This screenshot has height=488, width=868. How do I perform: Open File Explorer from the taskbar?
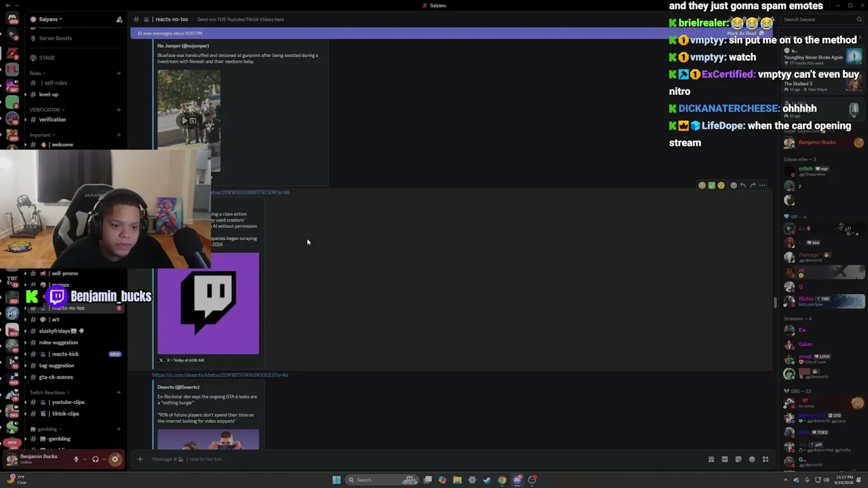coord(457,480)
